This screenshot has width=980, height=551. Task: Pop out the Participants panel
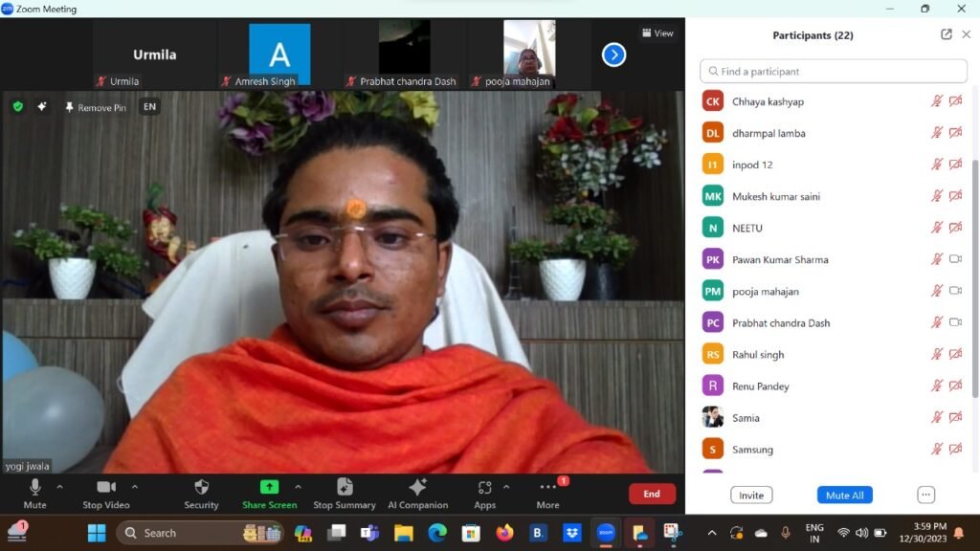click(946, 34)
